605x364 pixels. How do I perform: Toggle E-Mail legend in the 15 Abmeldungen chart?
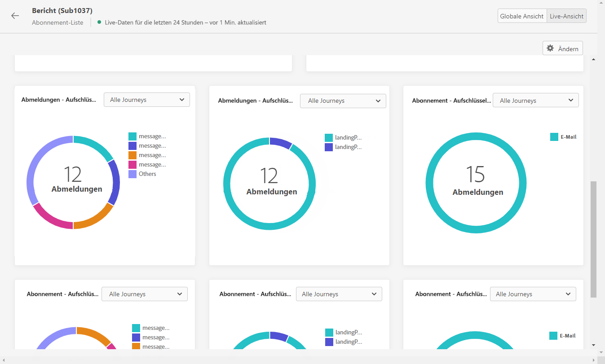[x=563, y=137]
